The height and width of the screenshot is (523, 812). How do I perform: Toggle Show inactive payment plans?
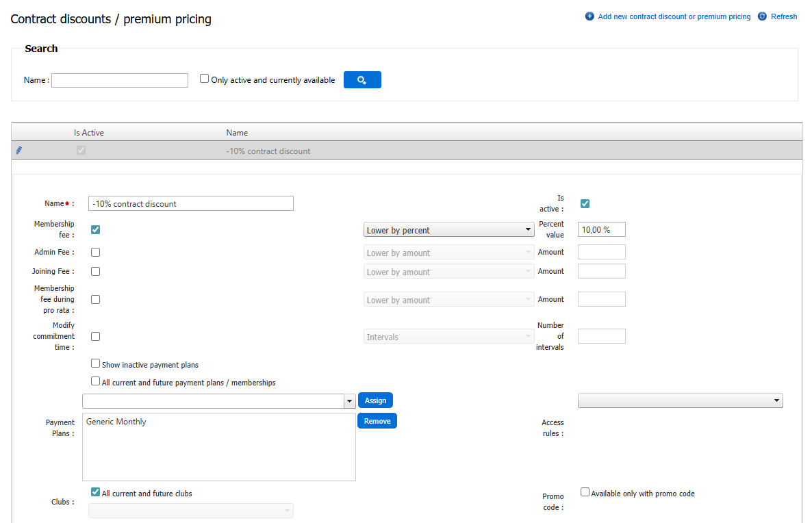(x=96, y=364)
